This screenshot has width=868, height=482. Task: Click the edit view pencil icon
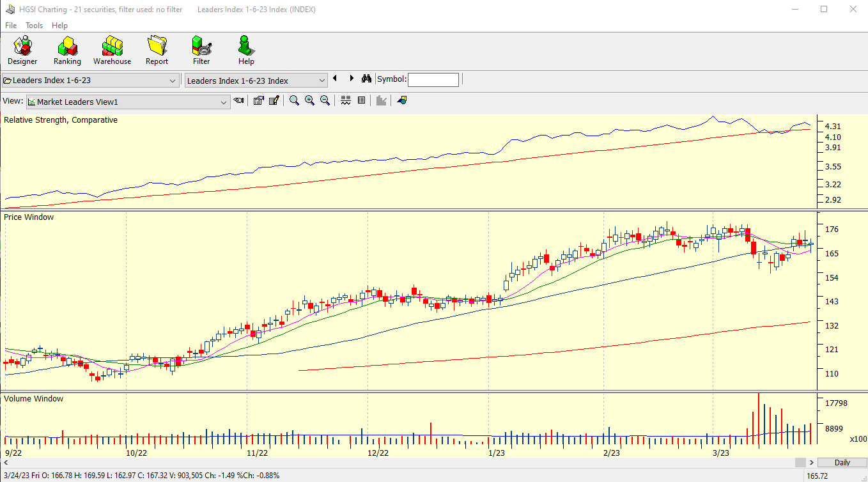click(274, 100)
